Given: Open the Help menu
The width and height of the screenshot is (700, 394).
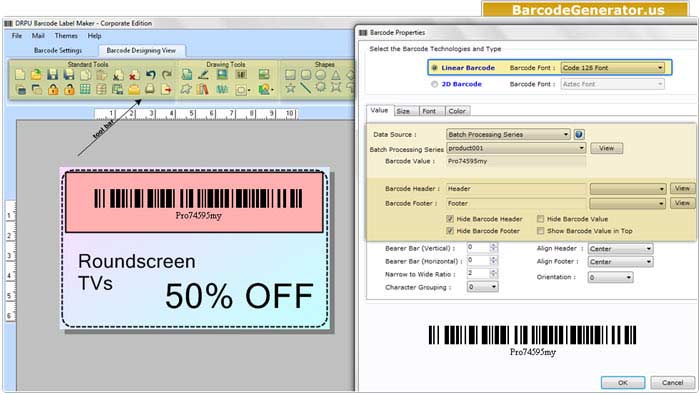Looking at the screenshot, I should click(x=94, y=36).
